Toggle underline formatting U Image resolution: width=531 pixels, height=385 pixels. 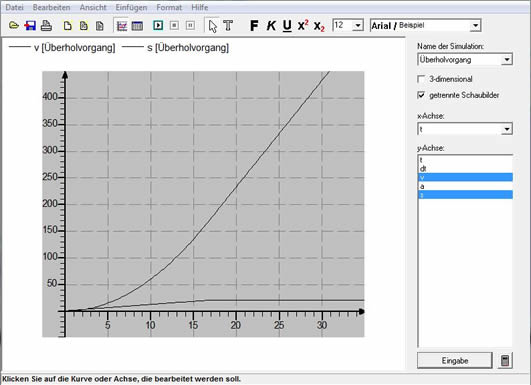click(x=287, y=26)
